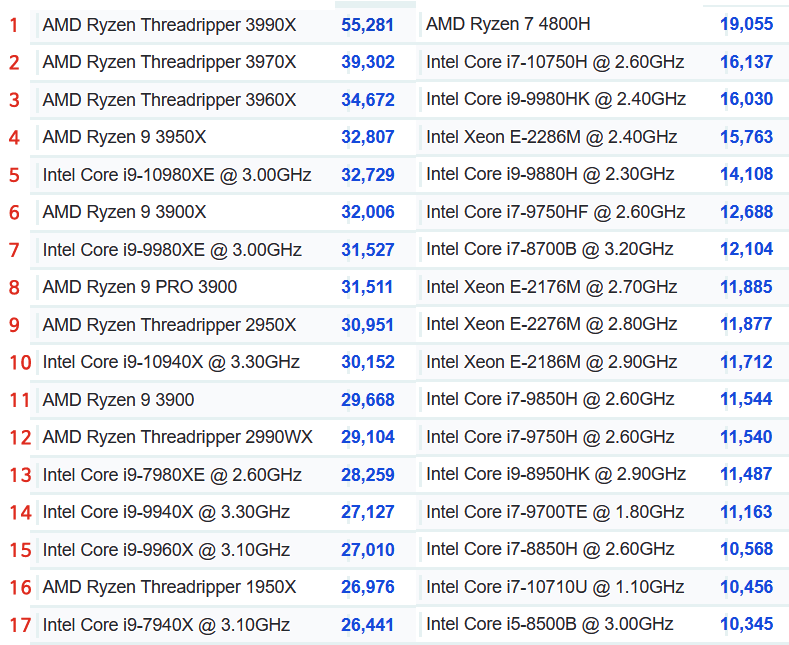Click the score 39,302
The width and height of the screenshot is (789, 645).
(368, 62)
